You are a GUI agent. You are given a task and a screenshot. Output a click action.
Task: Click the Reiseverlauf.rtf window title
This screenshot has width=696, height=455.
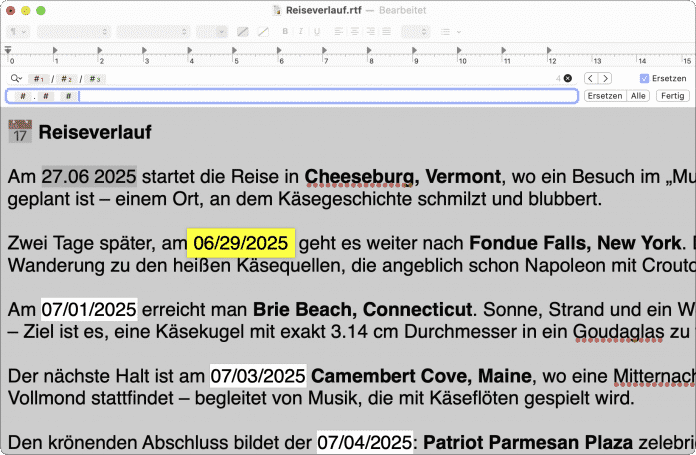pos(324,10)
